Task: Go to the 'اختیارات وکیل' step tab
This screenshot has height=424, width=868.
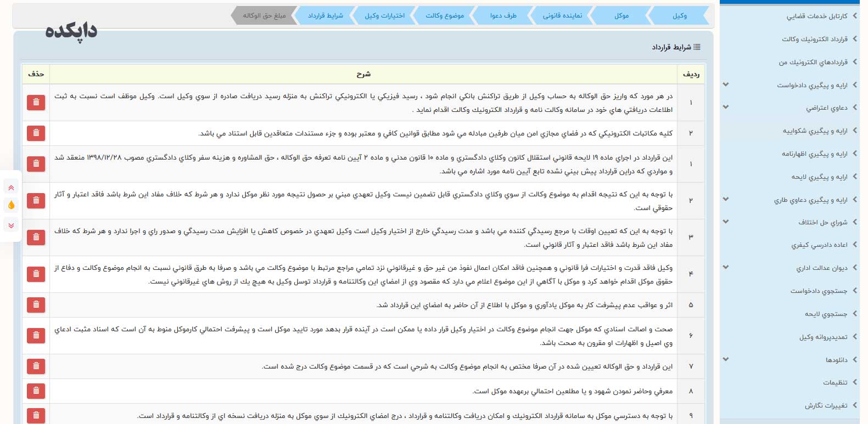Action: 384,15
